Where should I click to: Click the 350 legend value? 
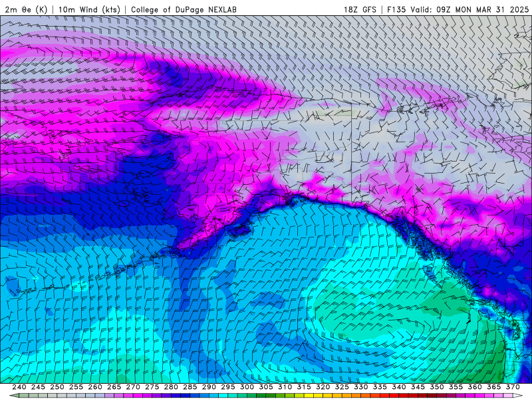click(437, 387)
